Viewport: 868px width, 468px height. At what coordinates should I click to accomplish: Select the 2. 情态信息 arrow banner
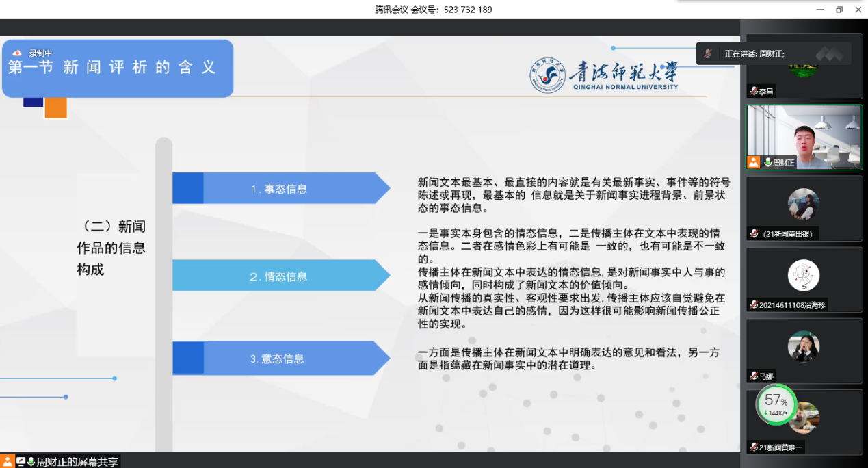pos(280,276)
